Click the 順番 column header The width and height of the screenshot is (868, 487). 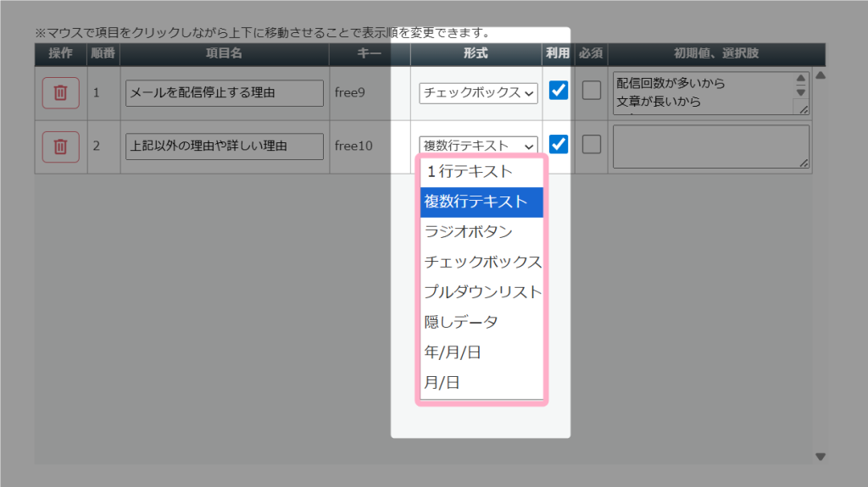103,53
